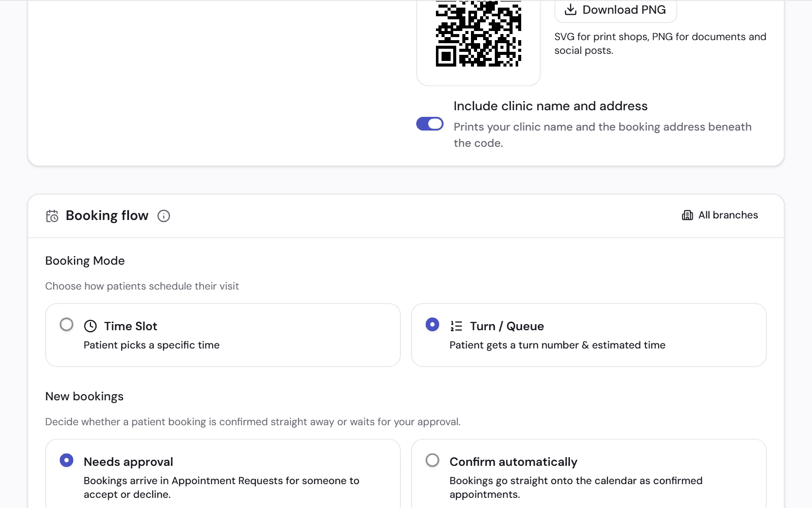The image size is (812, 508).
Task: Choose the Needs approval radio option
Action: pos(66,460)
